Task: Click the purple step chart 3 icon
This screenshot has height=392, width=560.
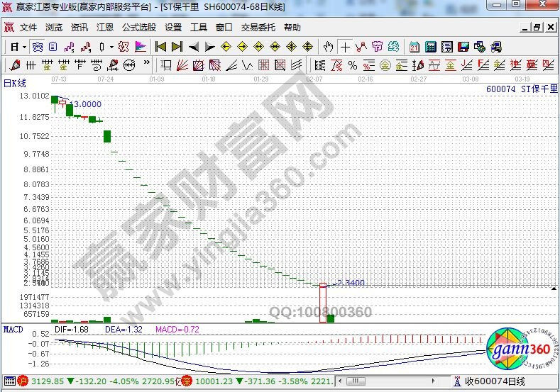Action: 70,47
